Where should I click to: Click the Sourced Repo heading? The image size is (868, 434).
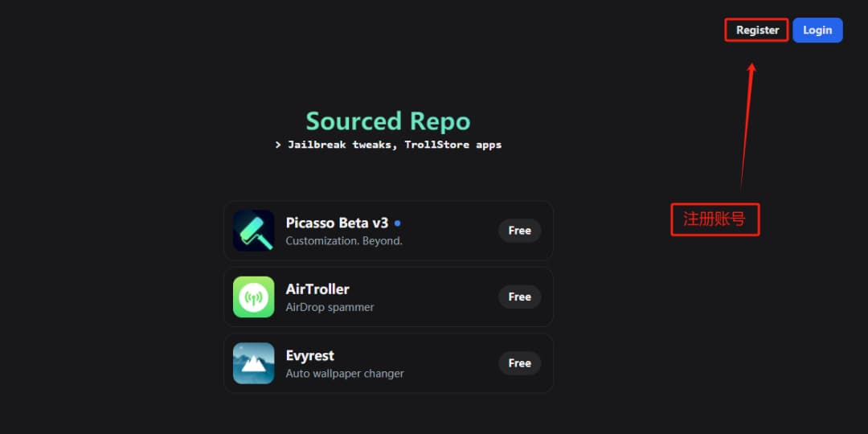388,121
